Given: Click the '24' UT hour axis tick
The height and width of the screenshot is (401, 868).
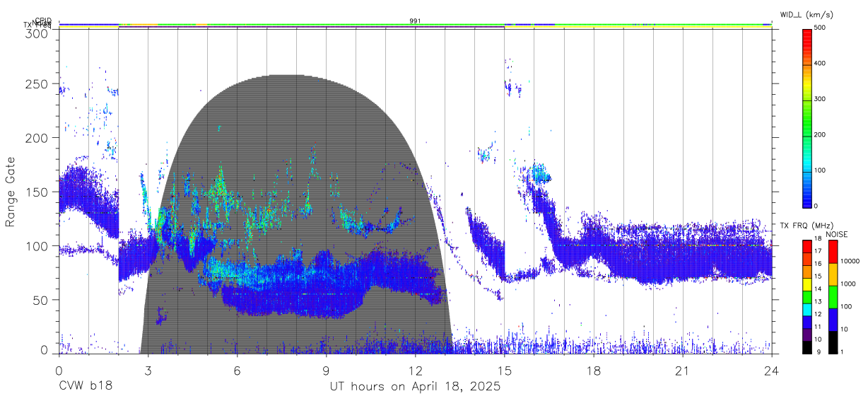Looking at the screenshot, I should tap(771, 370).
